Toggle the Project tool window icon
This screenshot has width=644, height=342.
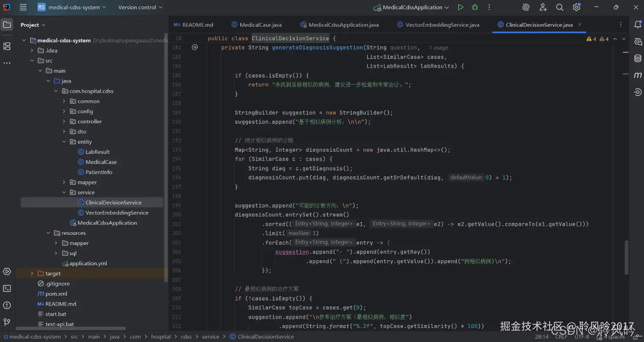7,25
